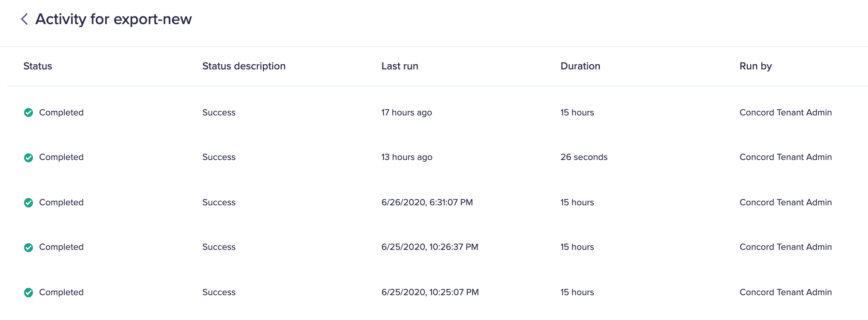Screen dimensions: 868x320
Task: Click the Status description column header
Action: tap(244, 66)
